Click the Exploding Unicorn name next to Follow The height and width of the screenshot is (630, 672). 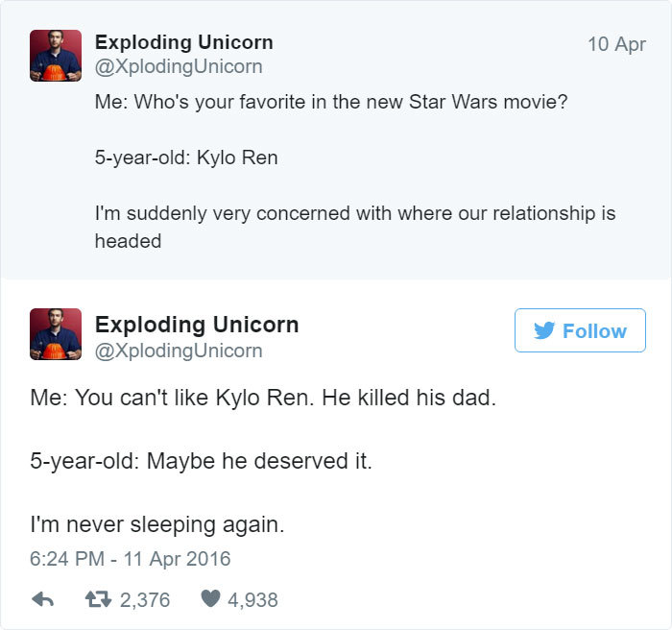point(197,325)
